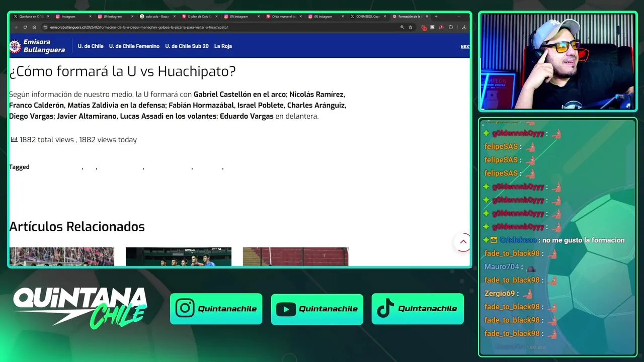Close the 'Formación de la' tab
644x362 pixels.
427,17
